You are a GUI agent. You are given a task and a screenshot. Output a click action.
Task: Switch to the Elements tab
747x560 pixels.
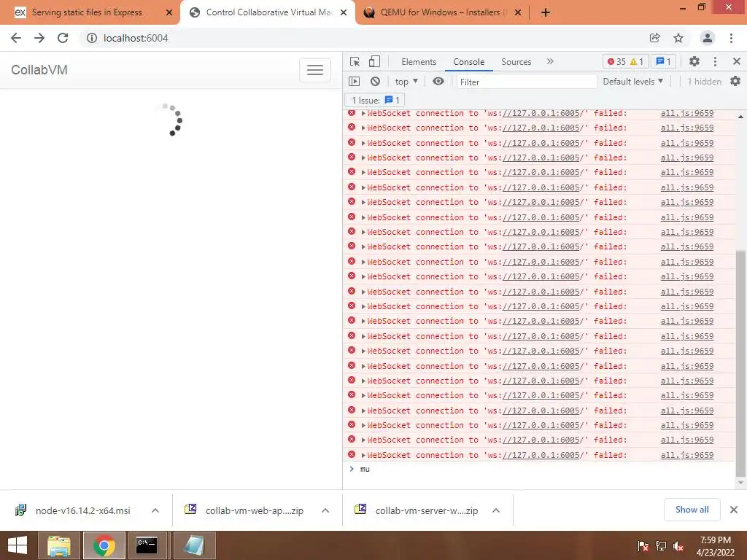(419, 62)
